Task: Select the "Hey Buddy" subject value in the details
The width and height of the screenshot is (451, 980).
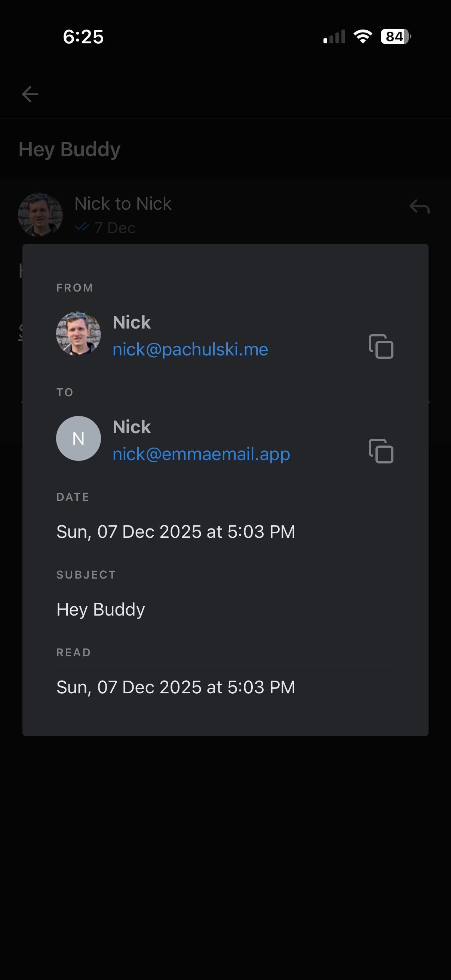Action: [101, 610]
